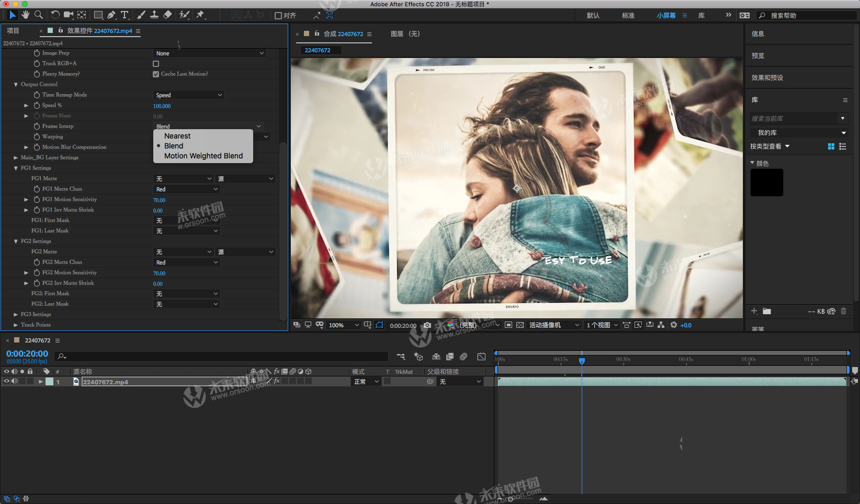Hide video of layer 22407672.mp4

click(x=6, y=382)
